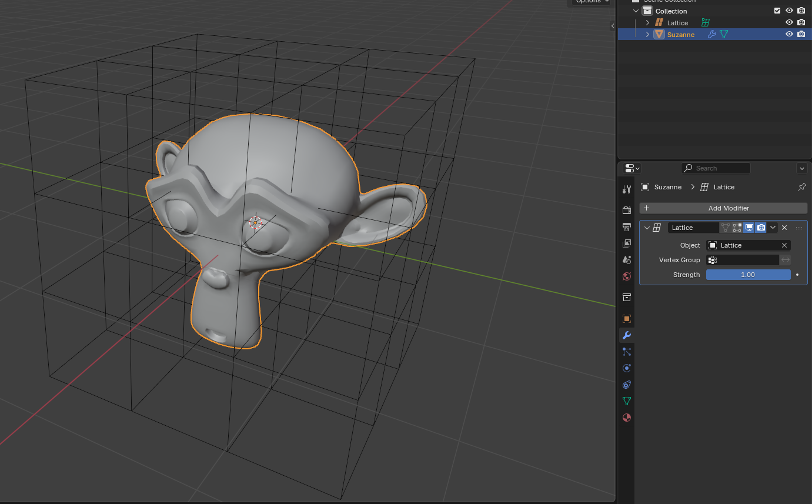Toggle modifier On Cage display
The height and width of the screenshot is (504, 812).
(726, 228)
